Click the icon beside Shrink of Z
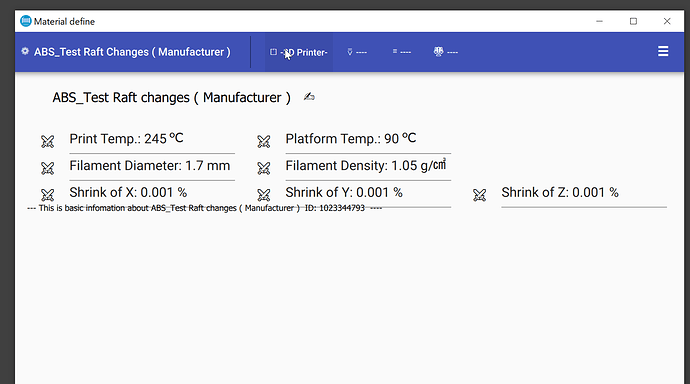Viewport: 690px width, 384px height. 480,195
